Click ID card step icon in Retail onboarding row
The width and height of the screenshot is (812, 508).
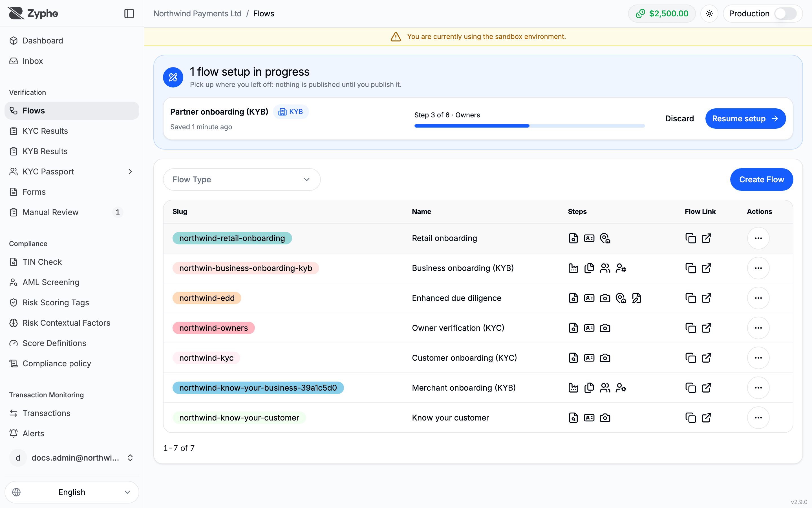coord(589,238)
